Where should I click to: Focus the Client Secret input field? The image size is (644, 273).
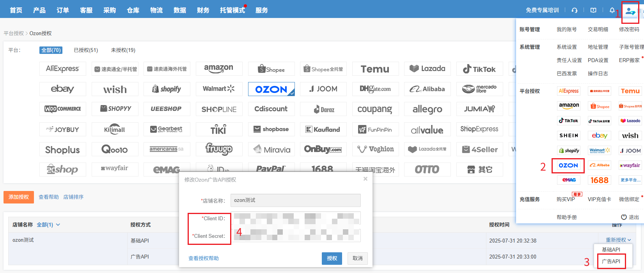coord(296,236)
